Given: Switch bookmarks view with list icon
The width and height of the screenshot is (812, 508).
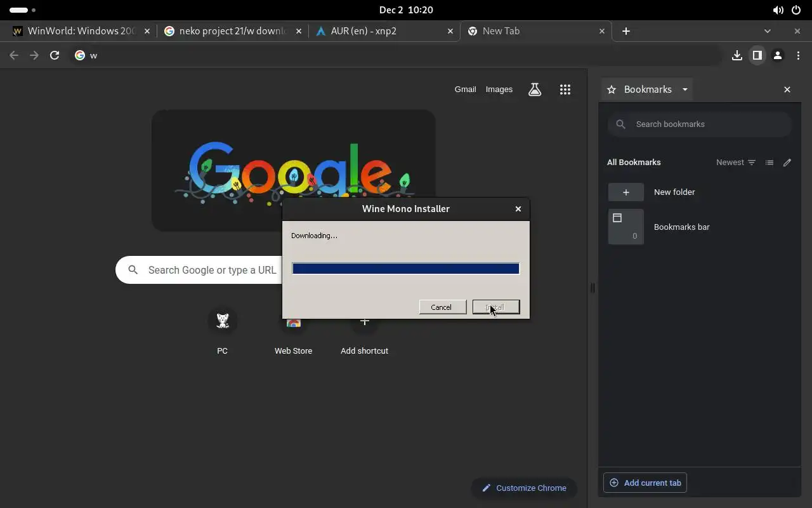Looking at the screenshot, I should tap(769, 163).
